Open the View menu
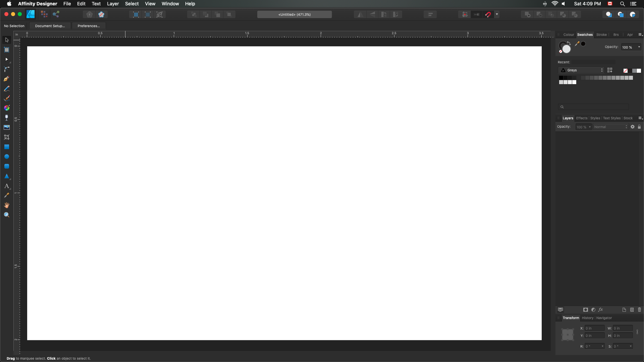Image resolution: width=644 pixels, height=362 pixels. pyautogui.click(x=150, y=4)
